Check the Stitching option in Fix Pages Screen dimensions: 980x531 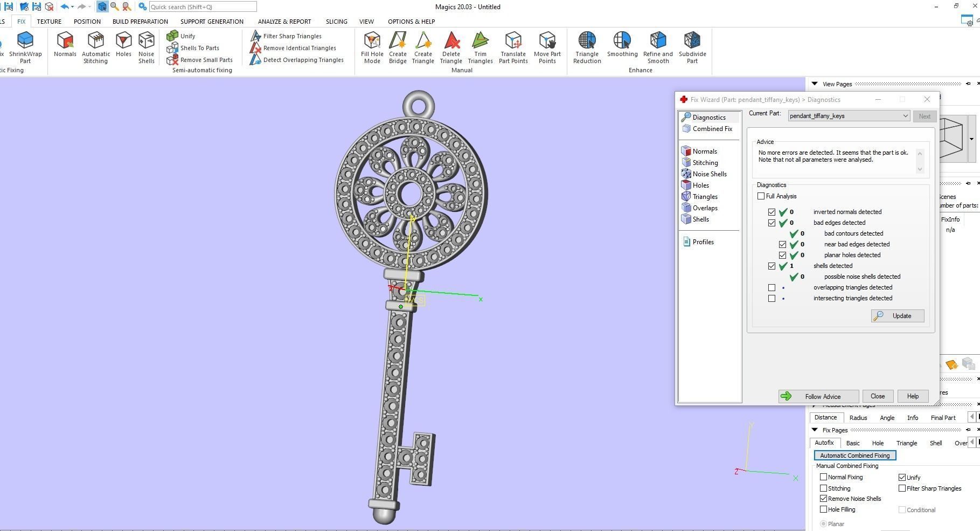(823, 488)
